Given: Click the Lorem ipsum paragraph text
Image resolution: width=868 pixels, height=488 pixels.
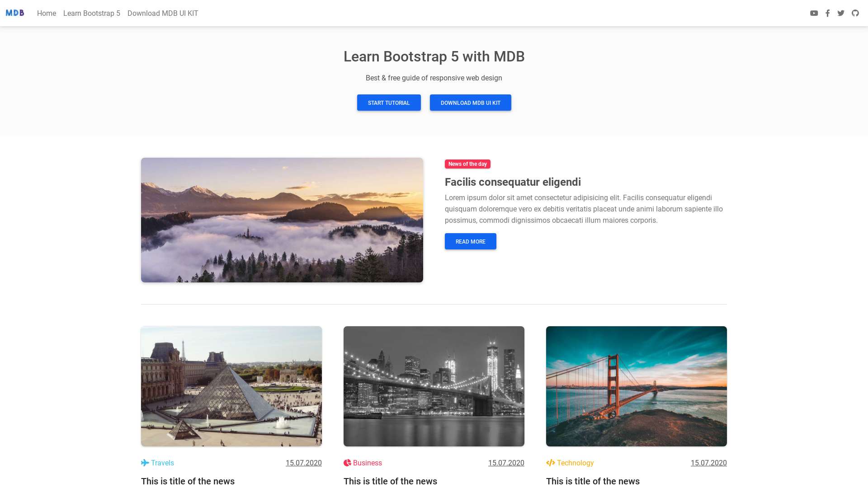Looking at the screenshot, I should (584, 209).
